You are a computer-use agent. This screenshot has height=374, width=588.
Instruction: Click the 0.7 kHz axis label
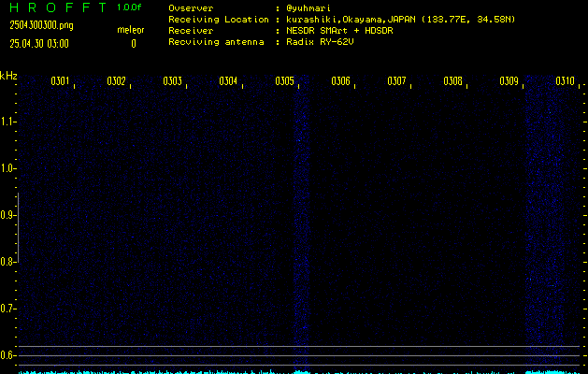(7, 309)
